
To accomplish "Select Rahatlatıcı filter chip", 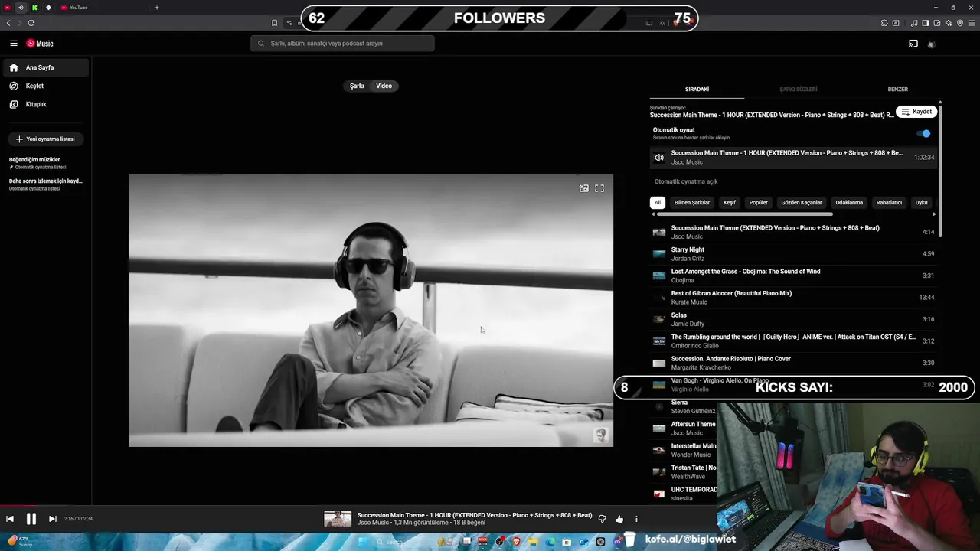I will (x=889, y=203).
